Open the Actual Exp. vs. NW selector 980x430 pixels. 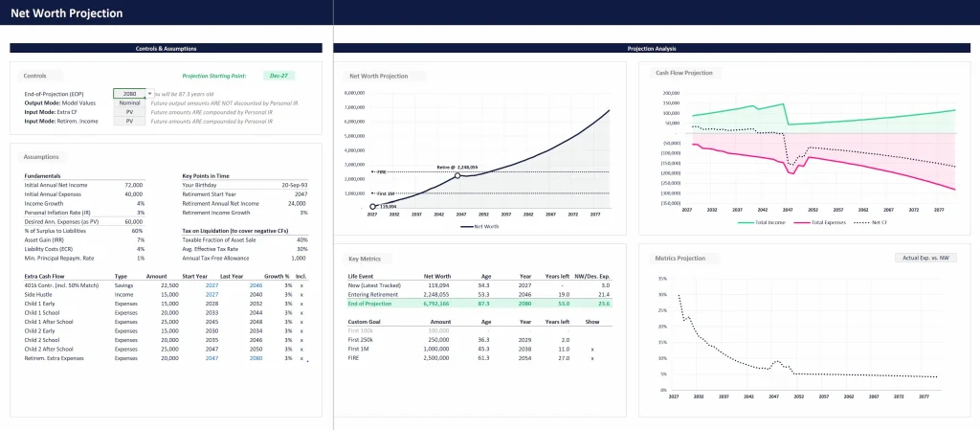(926, 258)
